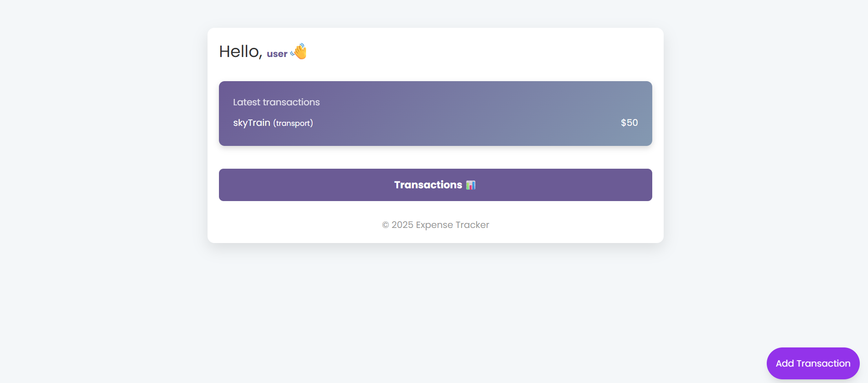Open the Transactions page

435,185
